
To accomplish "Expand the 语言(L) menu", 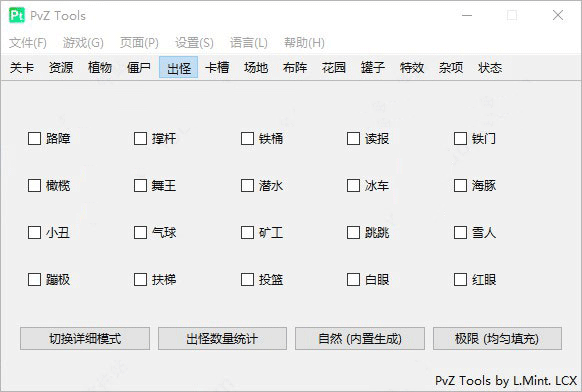I will click(249, 43).
